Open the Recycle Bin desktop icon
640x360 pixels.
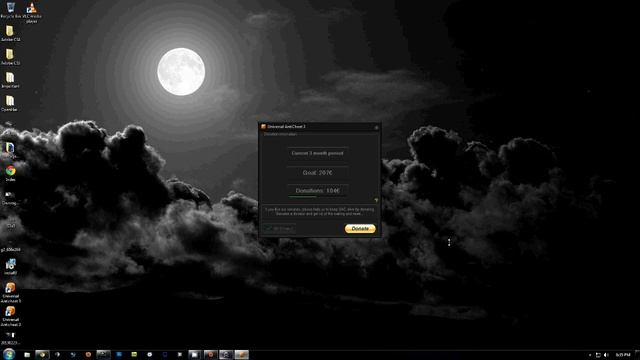[11, 10]
